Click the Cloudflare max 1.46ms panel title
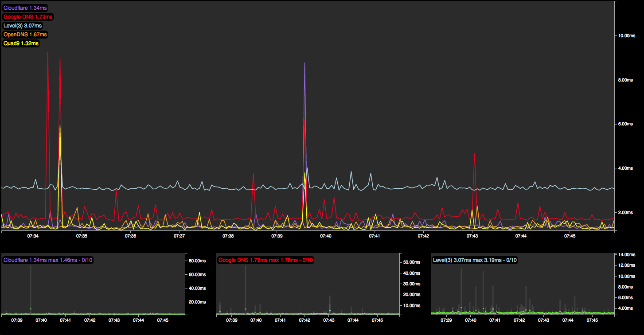This screenshot has width=644, height=335. (48, 260)
